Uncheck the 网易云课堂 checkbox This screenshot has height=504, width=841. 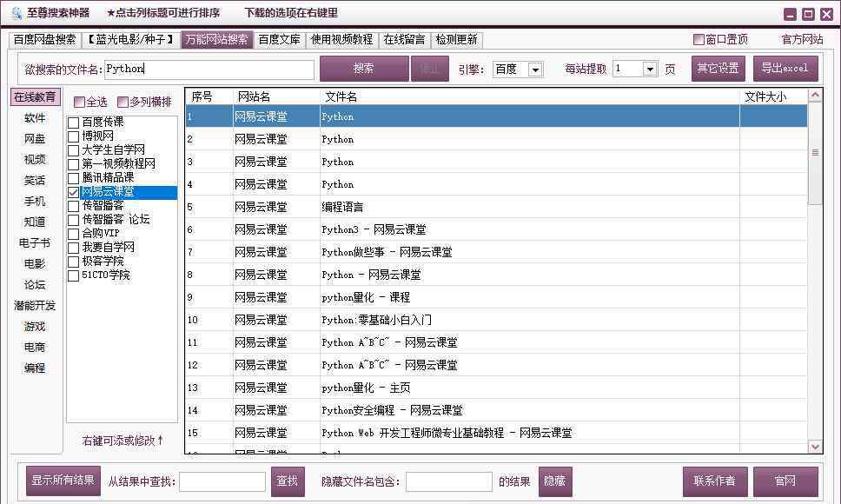74,193
